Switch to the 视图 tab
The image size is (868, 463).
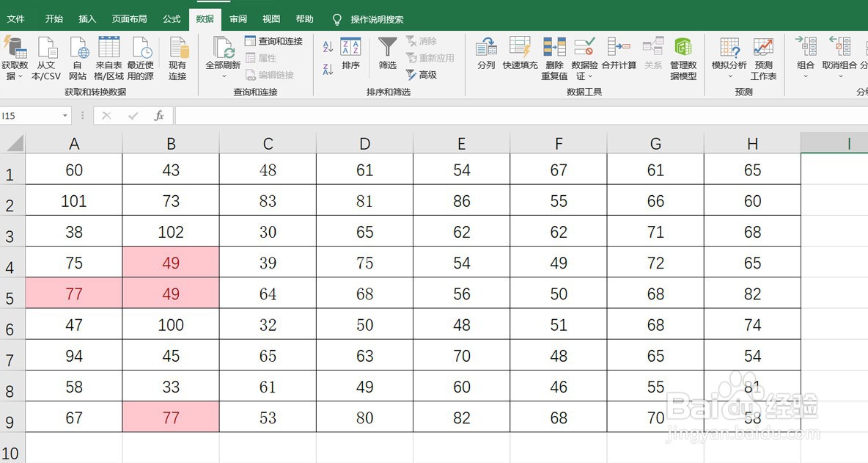(271, 19)
